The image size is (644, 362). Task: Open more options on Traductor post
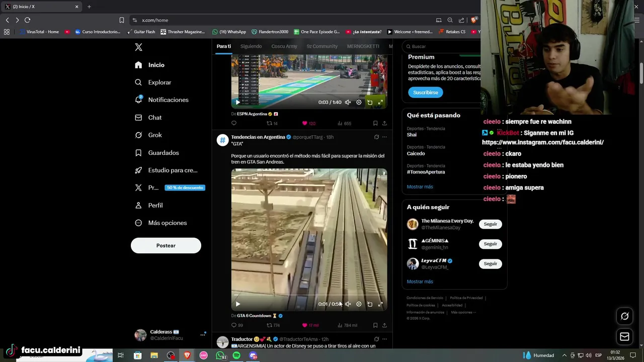tap(384, 339)
